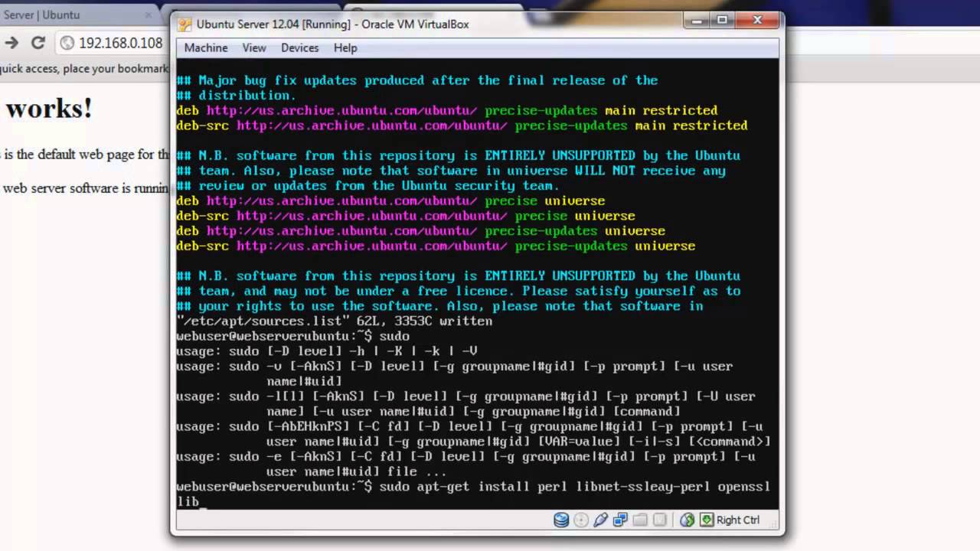Click the Chrome forward arrow button
Screen dimensions: 980x551
click(11, 43)
